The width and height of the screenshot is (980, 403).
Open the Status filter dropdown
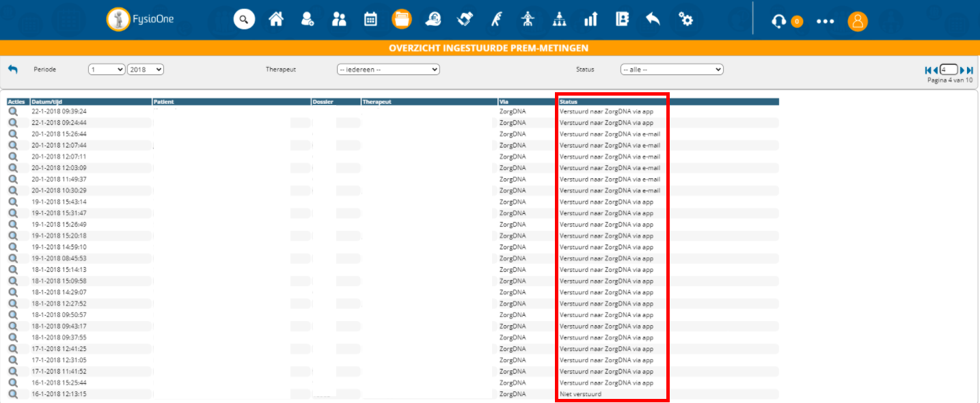672,70
